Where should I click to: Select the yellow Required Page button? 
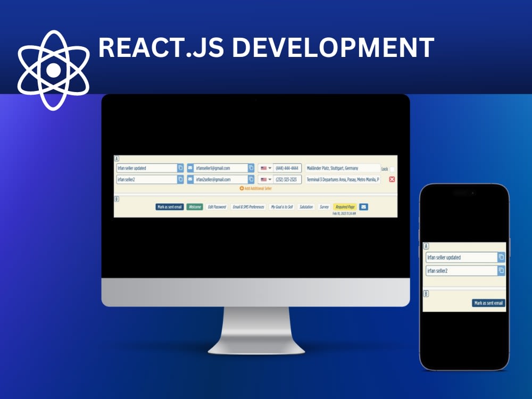345,206
